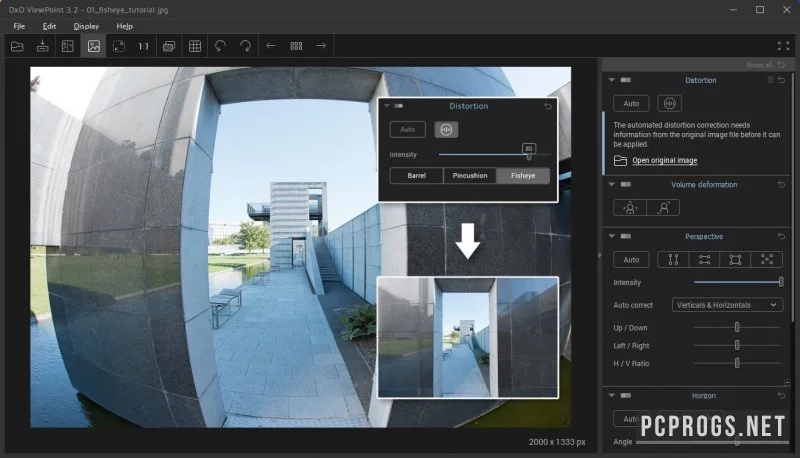Image resolution: width=800 pixels, height=458 pixels.
Task: Click the export image toolbar icon
Action: (42, 46)
